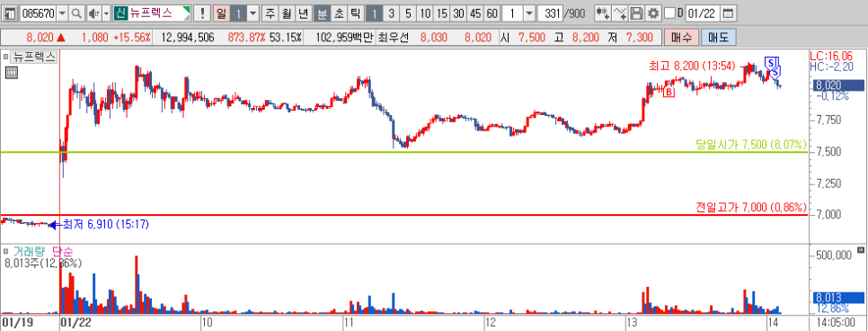Expand the stock code 085670 dropdown
This screenshot has height=331, width=868.
[62, 13]
